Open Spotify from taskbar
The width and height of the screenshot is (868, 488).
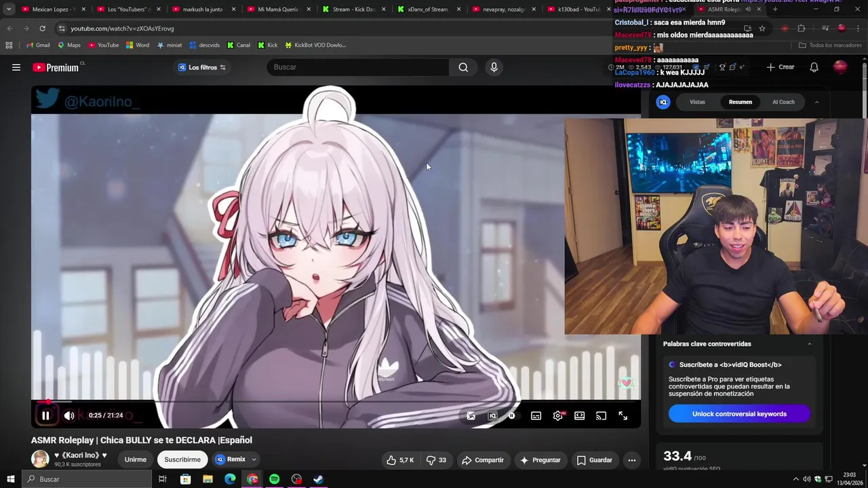[x=274, y=479]
